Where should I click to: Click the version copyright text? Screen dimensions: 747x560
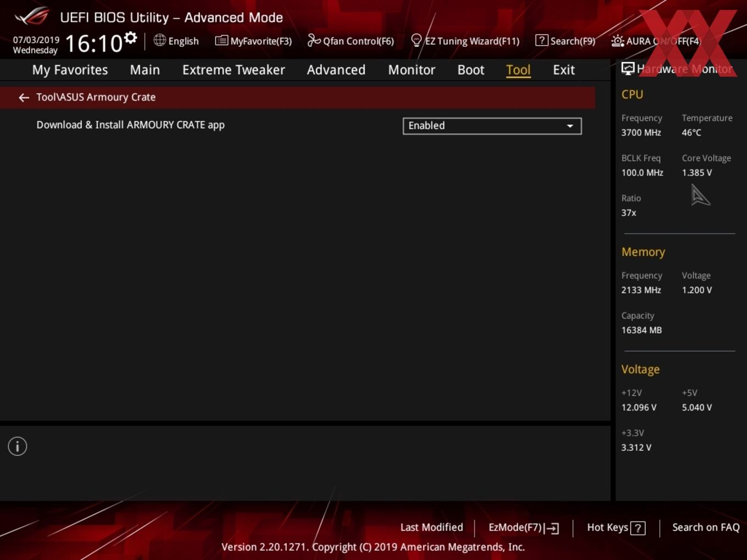[373, 547]
